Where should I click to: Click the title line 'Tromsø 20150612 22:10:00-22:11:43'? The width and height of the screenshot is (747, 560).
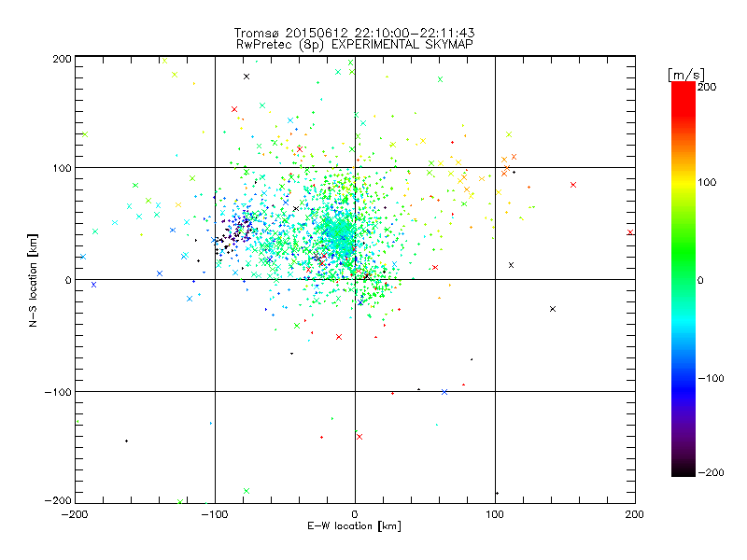(354, 33)
